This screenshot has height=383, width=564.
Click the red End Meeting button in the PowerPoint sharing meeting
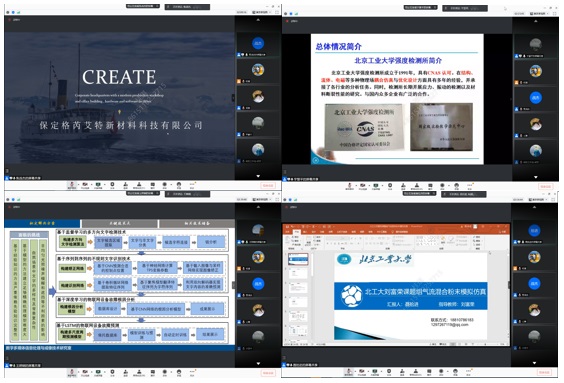click(545, 372)
